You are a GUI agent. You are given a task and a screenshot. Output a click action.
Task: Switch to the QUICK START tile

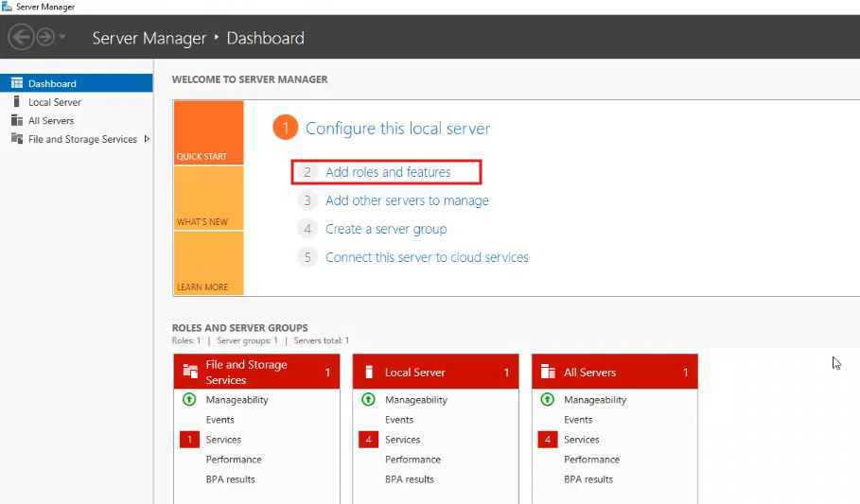coord(208,132)
